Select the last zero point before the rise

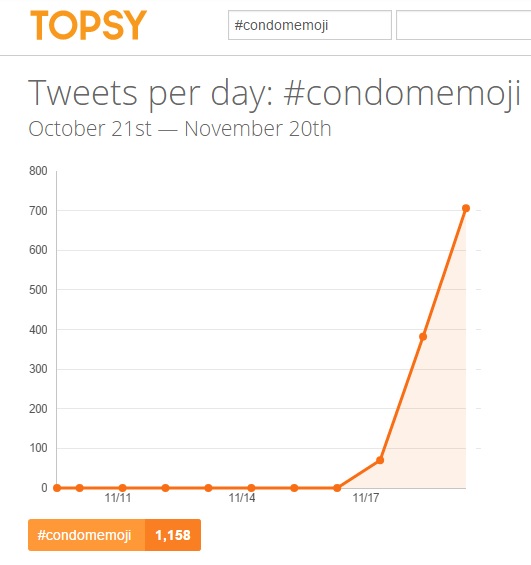[337, 488]
